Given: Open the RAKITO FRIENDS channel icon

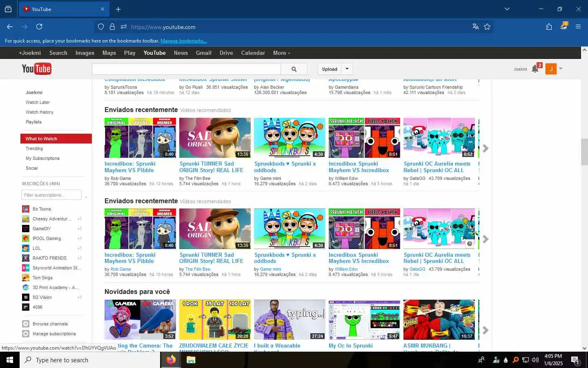Looking at the screenshot, I should click(26, 258).
